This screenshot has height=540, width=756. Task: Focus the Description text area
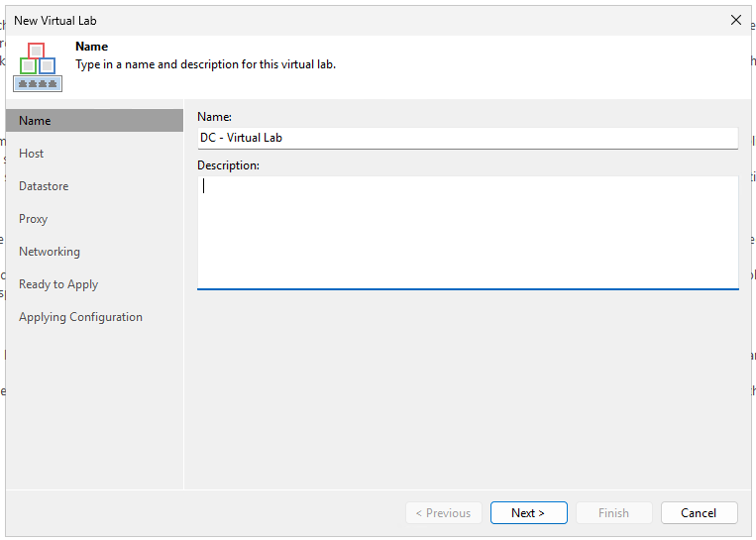click(x=467, y=232)
